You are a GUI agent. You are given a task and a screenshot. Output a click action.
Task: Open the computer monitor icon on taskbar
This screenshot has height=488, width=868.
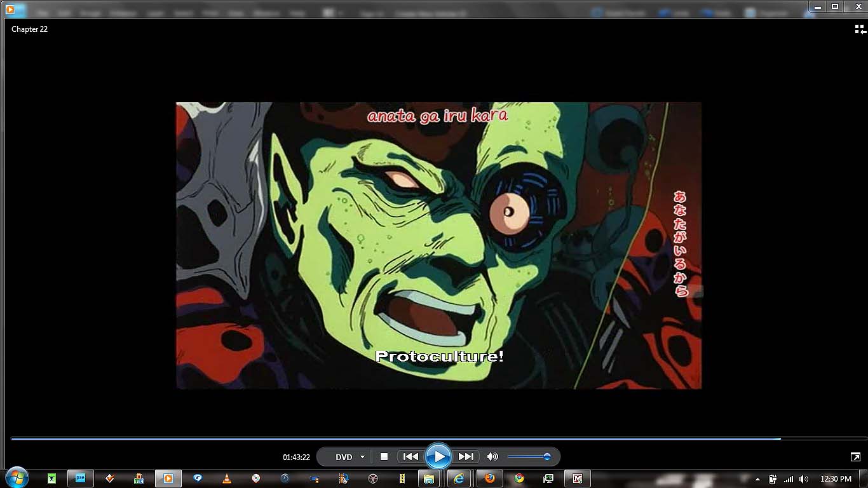pos(548,478)
